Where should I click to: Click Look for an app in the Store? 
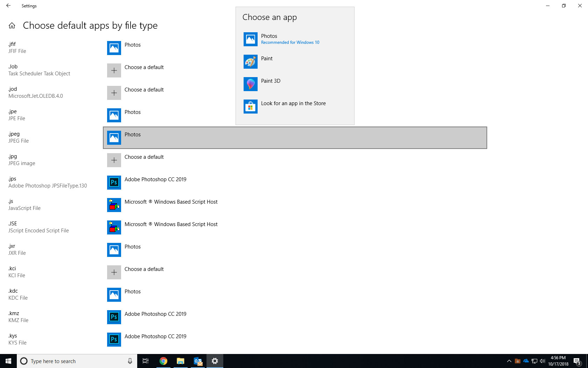click(295, 107)
